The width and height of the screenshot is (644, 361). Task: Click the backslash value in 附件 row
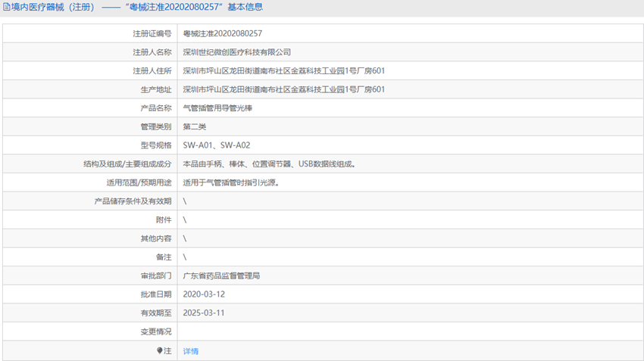click(x=185, y=220)
